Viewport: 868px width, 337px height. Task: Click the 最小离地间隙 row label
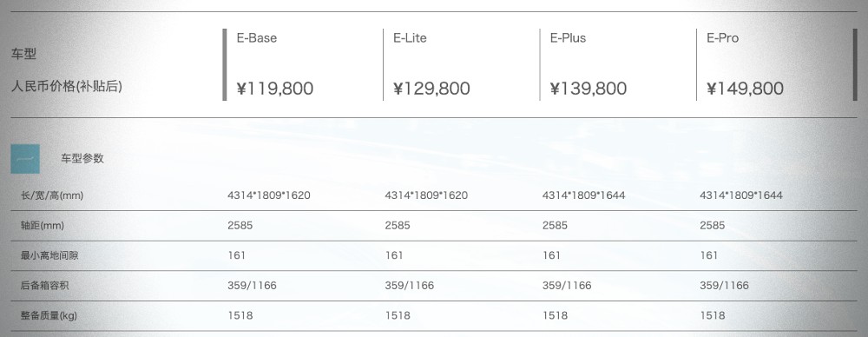46,256
